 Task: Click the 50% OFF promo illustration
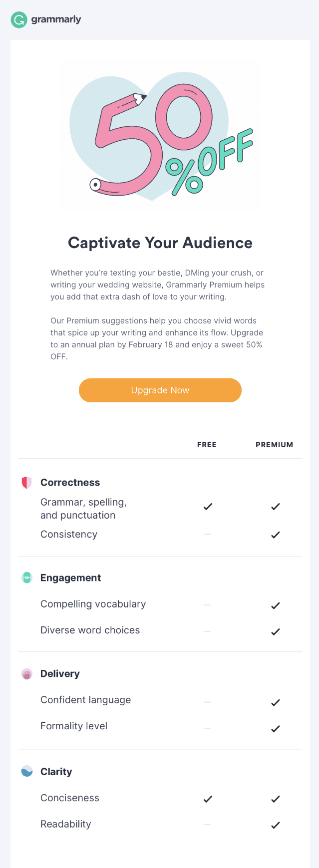[160, 136]
